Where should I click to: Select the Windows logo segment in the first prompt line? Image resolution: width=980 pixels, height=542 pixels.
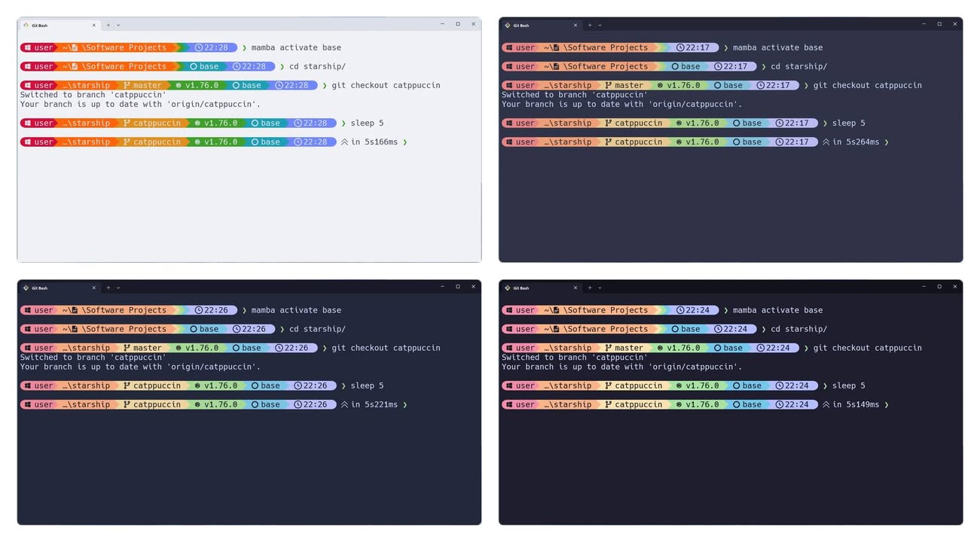(x=28, y=47)
